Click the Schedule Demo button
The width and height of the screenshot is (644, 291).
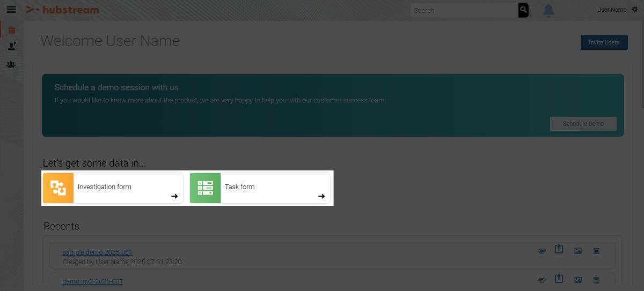pyautogui.click(x=583, y=124)
